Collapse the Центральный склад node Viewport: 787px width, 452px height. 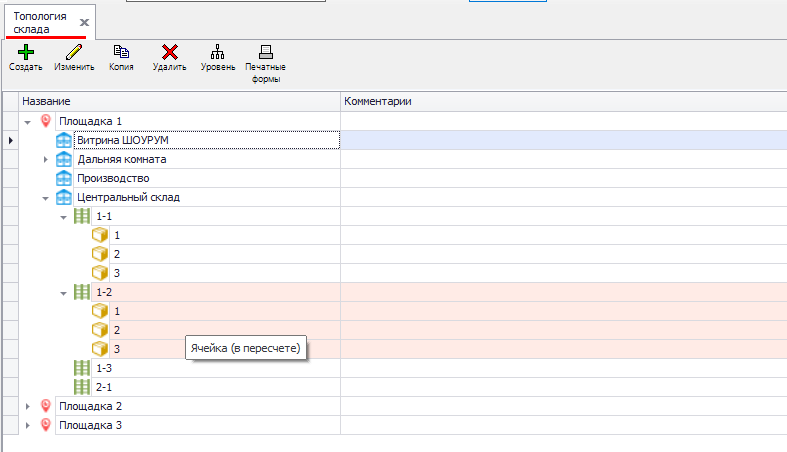point(46,198)
